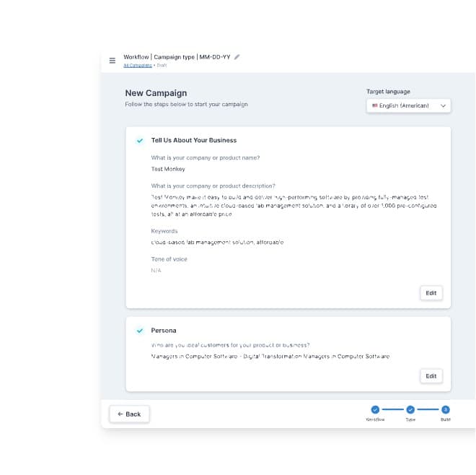Edit the Persona section
Image resolution: width=476 pixels, height=475 pixels.
coord(431,376)
